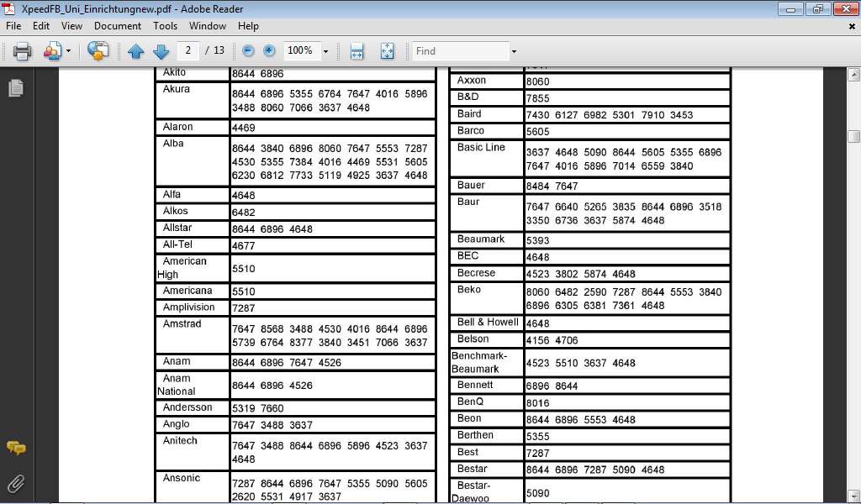
Task: Restore down the Adobe Reader window
Action: [818, 8]
